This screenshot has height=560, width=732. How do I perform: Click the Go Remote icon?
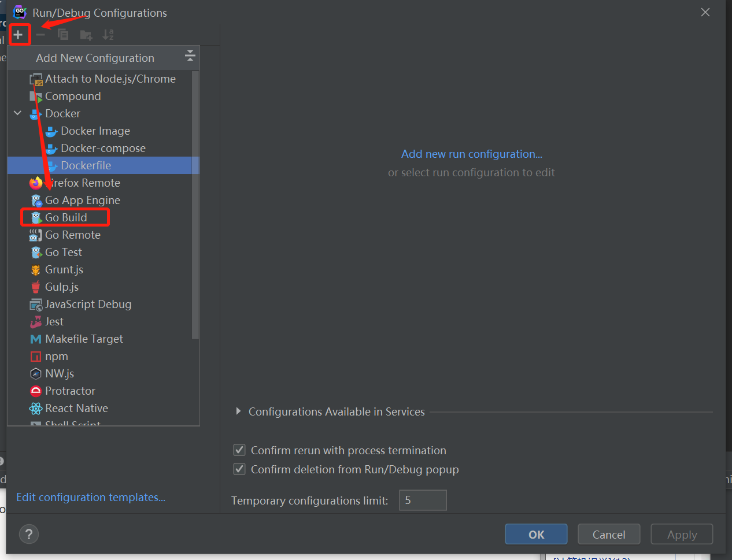pyautogui.click(x=36, y=235)
